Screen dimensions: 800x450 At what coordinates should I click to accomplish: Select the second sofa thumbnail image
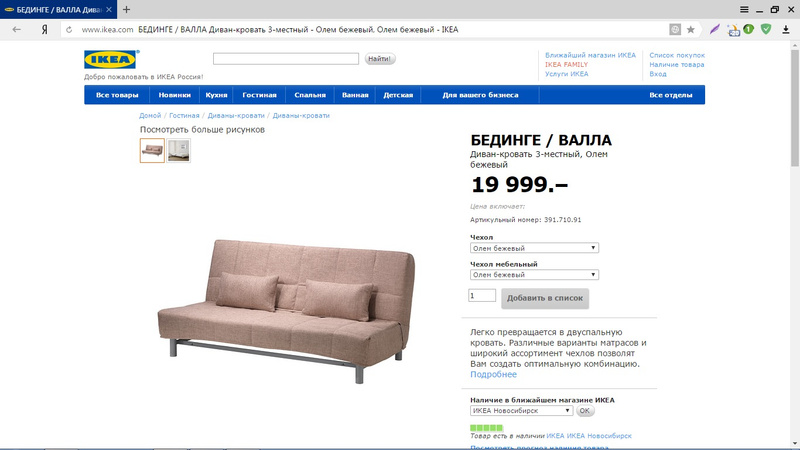point(179,151)
